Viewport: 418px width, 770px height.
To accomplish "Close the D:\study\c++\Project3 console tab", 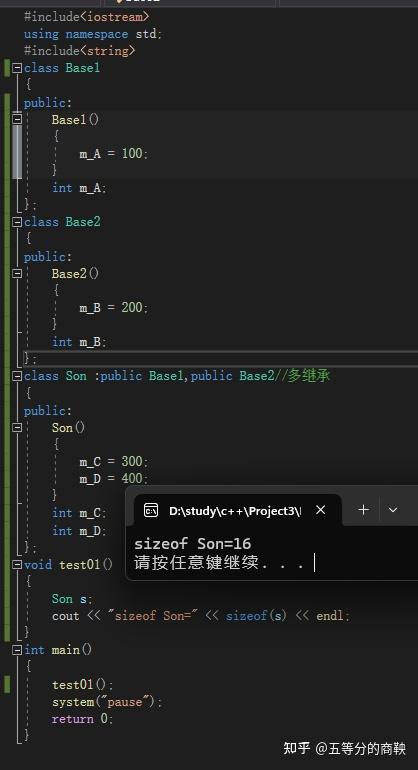I will coord(321,510).
